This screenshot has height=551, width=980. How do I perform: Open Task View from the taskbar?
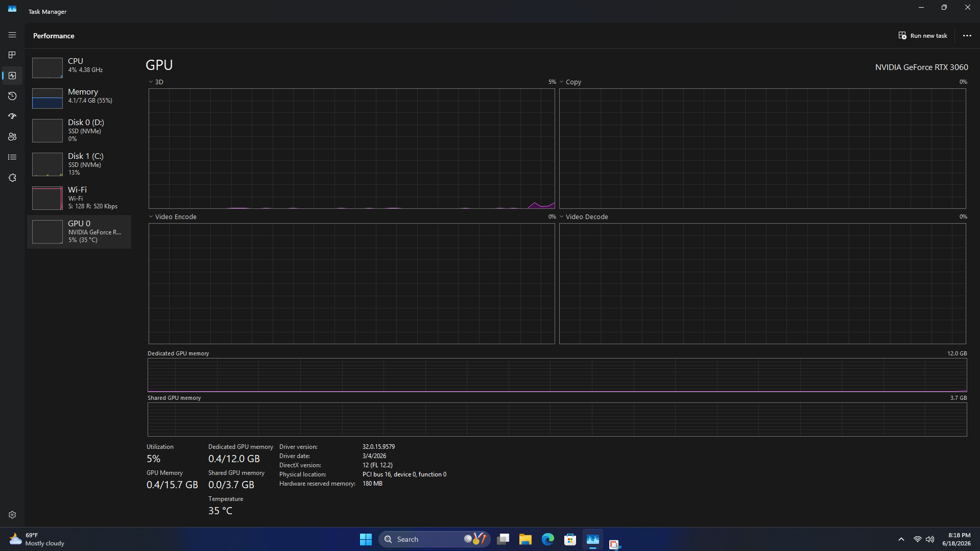click(x=503, y=539)
